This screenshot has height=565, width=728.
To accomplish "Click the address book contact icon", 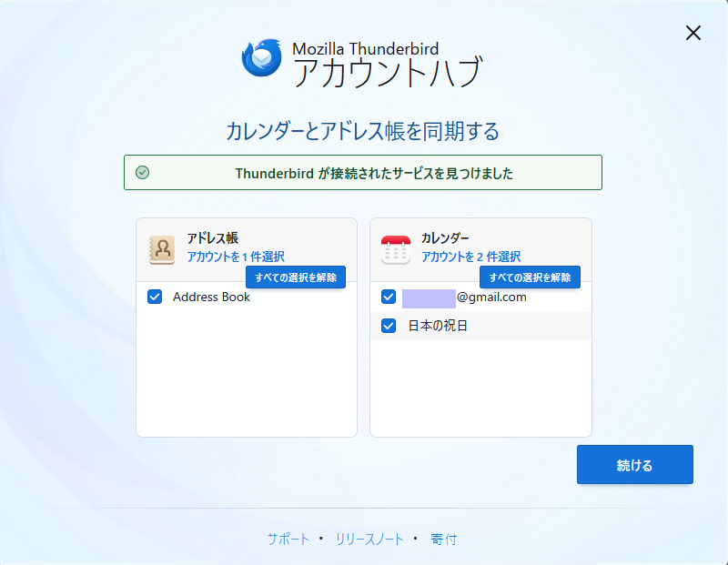I will 162,249.
